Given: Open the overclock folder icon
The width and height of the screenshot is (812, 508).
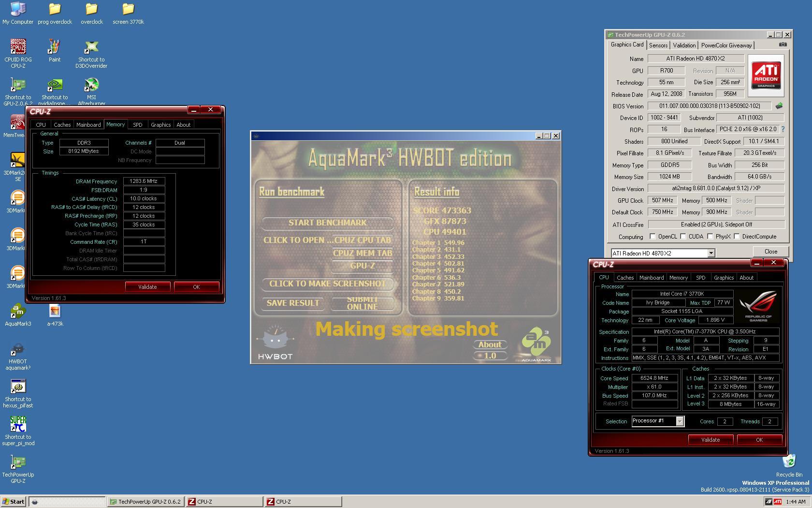Looking at the screenshot, I should pyautogui.click(x=91, y=13).
